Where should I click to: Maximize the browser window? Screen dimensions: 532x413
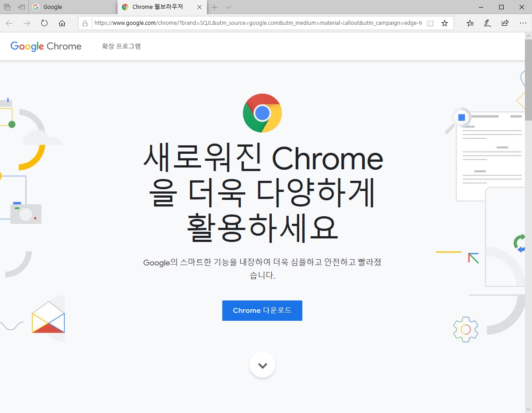[x=501, y=7]
